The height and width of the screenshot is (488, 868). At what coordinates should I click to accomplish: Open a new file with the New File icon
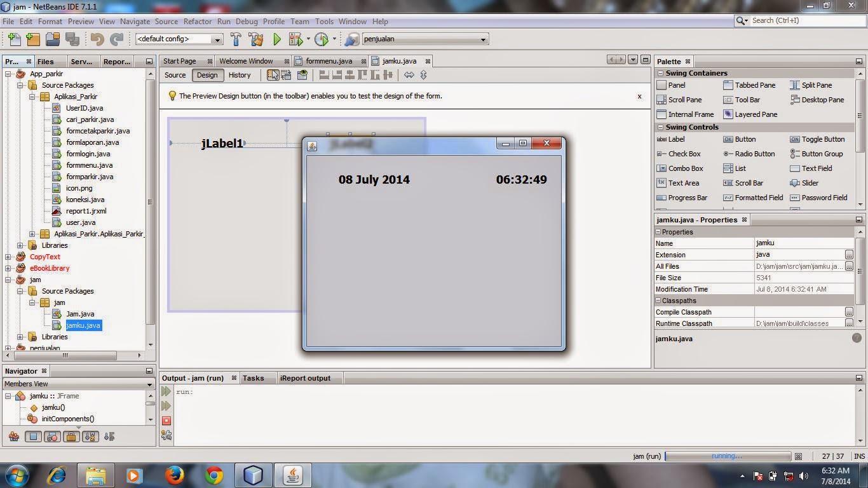pos(14,39)
